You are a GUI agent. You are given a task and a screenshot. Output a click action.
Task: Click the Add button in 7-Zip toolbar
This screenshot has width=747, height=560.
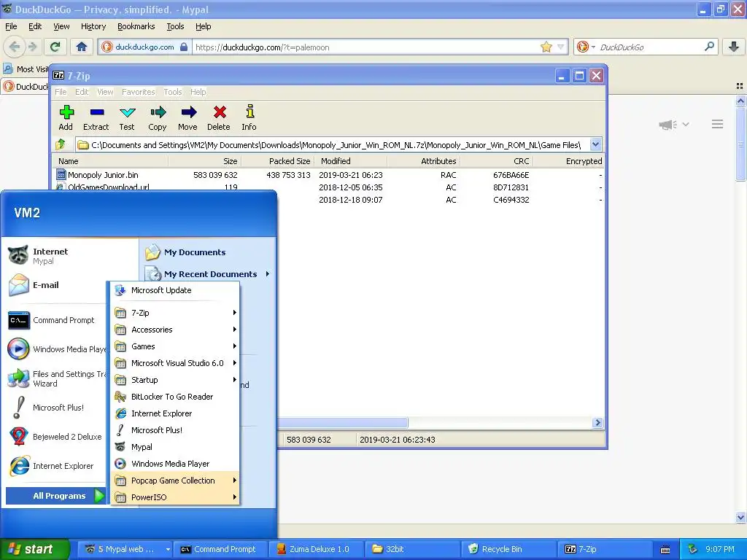(x=66, y=117)
